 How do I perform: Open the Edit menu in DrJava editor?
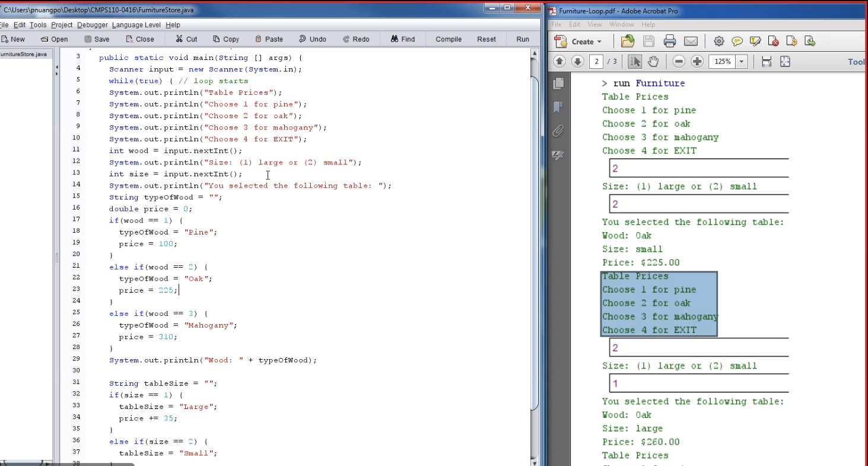coord(20,25)
